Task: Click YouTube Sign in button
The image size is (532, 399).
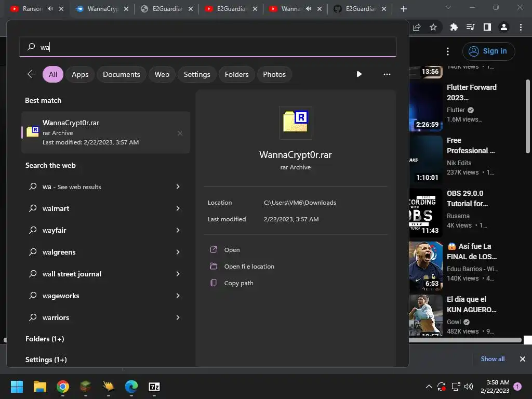Action: point(488,51)
